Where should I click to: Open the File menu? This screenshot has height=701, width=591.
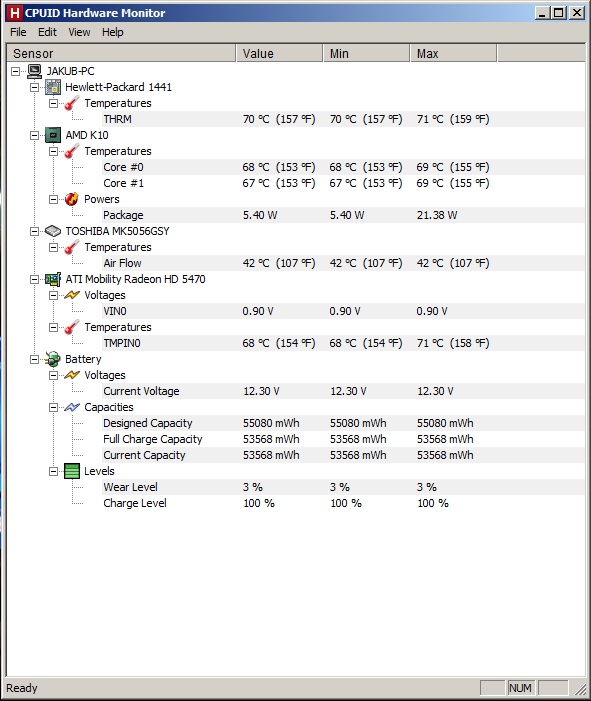click(x=18, y=32)
